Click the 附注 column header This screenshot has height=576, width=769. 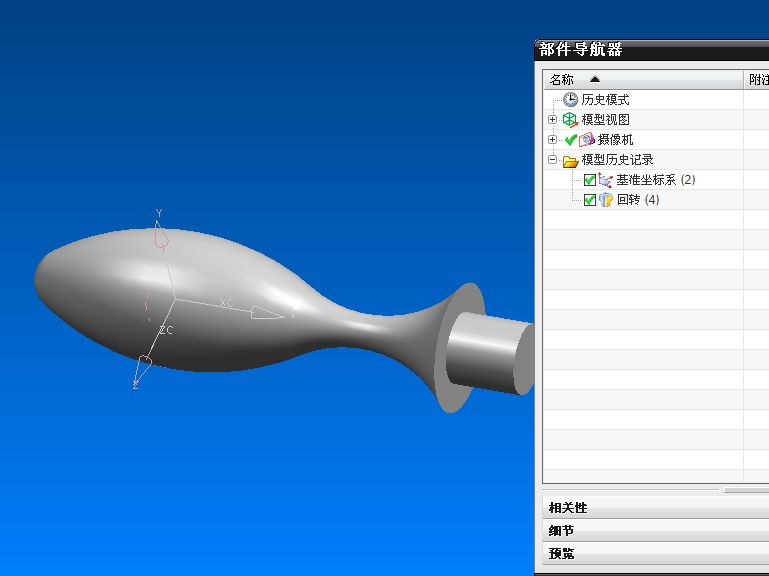(x=757, y=79)
